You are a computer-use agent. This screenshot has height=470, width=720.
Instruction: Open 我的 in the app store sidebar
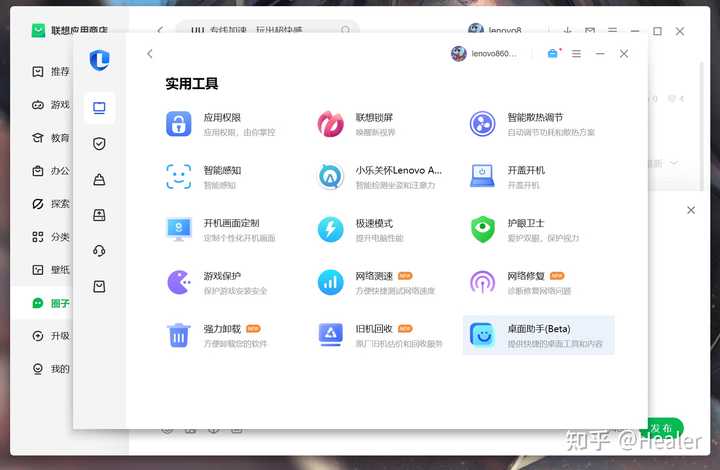51,369
